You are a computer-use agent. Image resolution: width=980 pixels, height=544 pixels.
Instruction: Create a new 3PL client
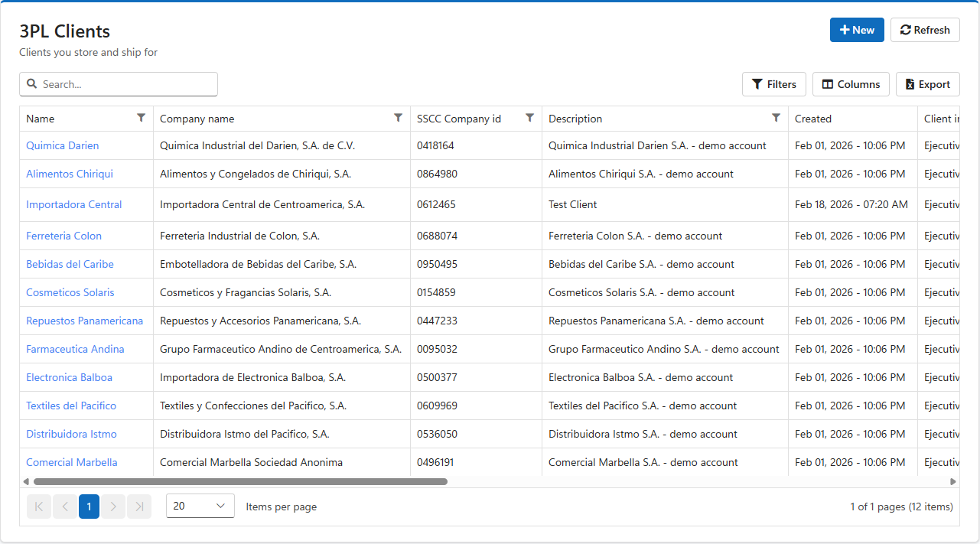click(x=857, y=30)
